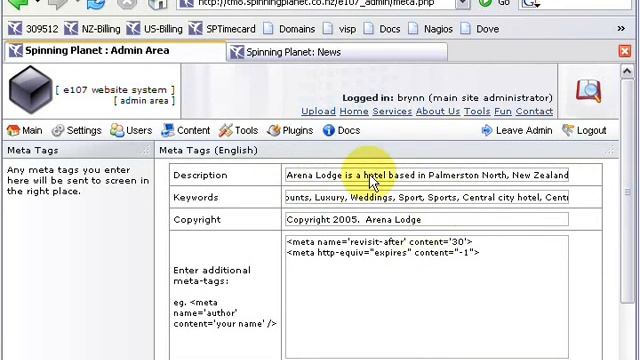Follow the Upload link

click(318, 111)
